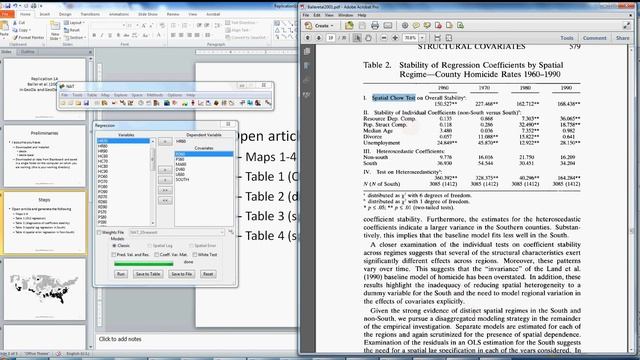Viewport: 640px width, 360px height.
Task: Click fit one full page icon in Acrobat
Action: (x=449, y=38)
